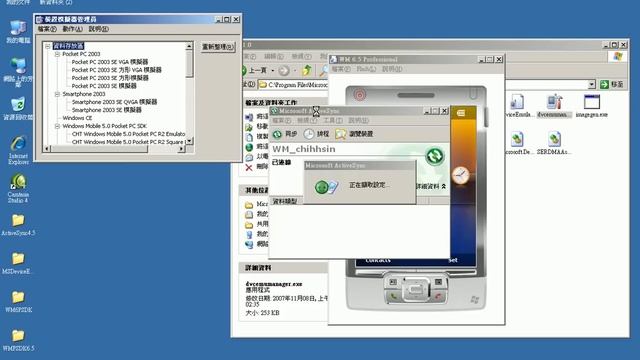Click Explorer's Forward arrow icon
Image resolution: width=640 pixels, height=360 pixels.
pos(284,71)
